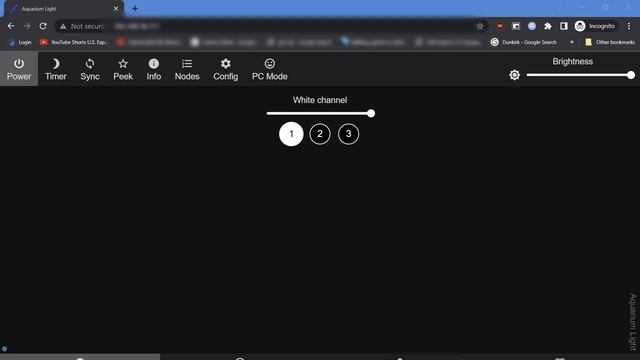Viewport: 640px width, 360px height.
Task: Open the YouTube Shorts bookmark
Action: (74, 42)
